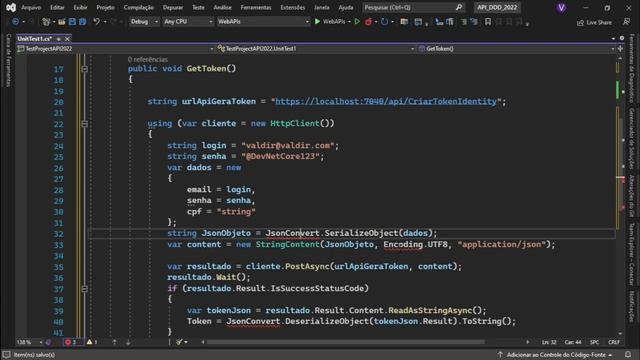Click the split editor icon above scrollbar
Image resolution: width=640 pixels, height=360 pixels.
point(620,49)
